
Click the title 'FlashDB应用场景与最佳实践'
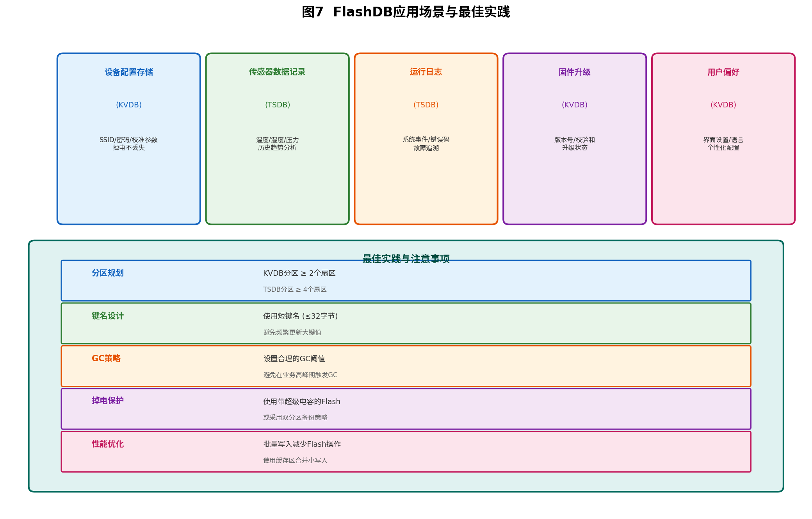(421, 12)
